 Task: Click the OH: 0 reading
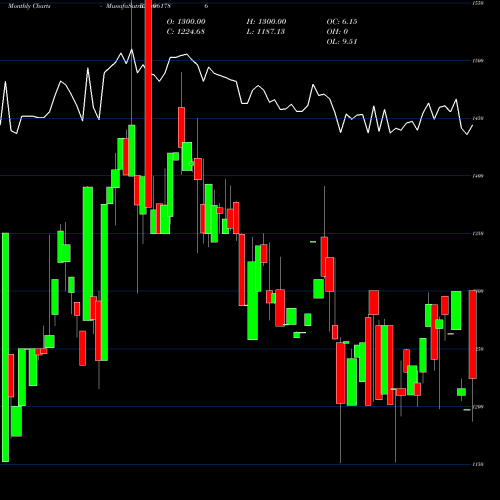click(337, 32)
